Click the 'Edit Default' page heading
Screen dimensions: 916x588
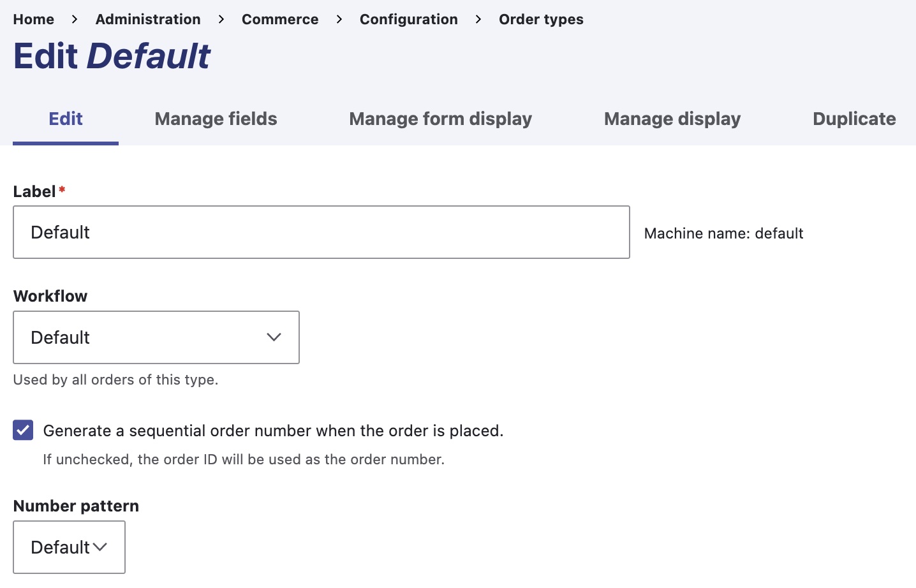(112, 56)
